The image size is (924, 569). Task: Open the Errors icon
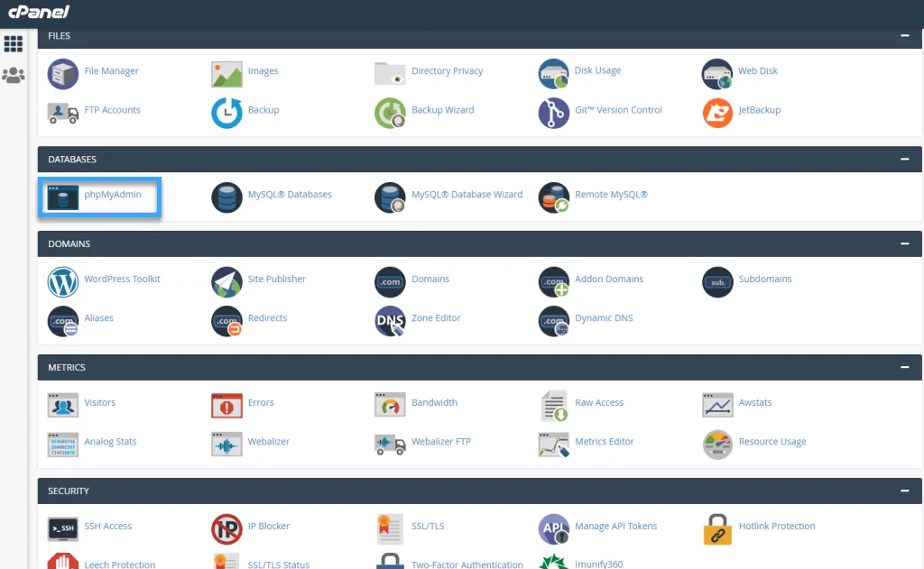point(226,405)
